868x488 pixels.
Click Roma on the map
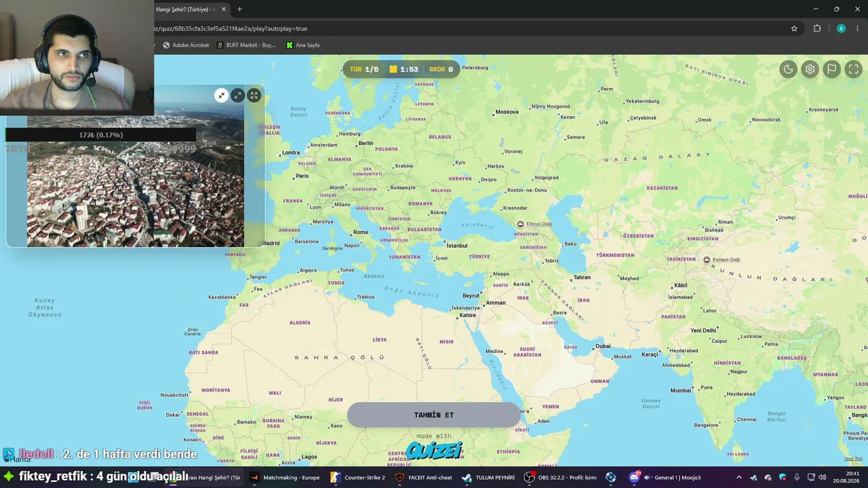point(360,232)
